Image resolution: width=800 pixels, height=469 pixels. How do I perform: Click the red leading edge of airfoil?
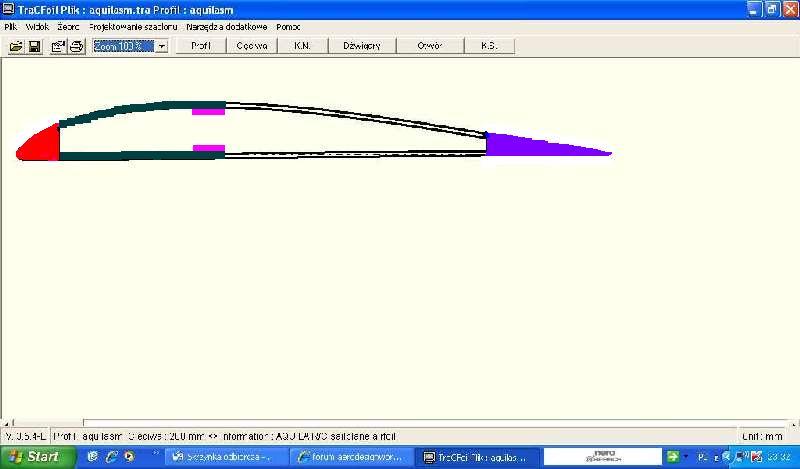click(42, 145)
